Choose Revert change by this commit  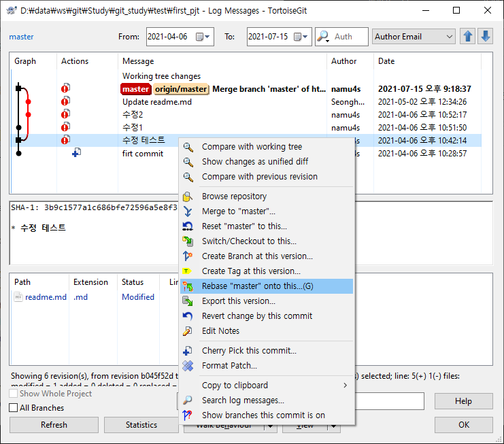tap(257, 316)
